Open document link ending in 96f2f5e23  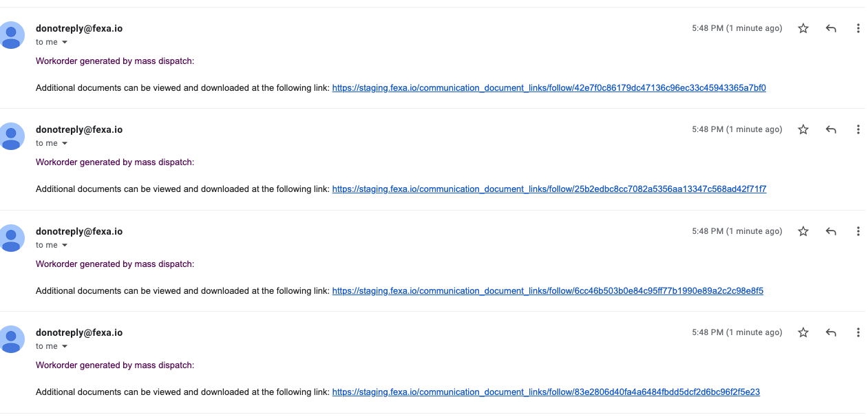point(546,392)
